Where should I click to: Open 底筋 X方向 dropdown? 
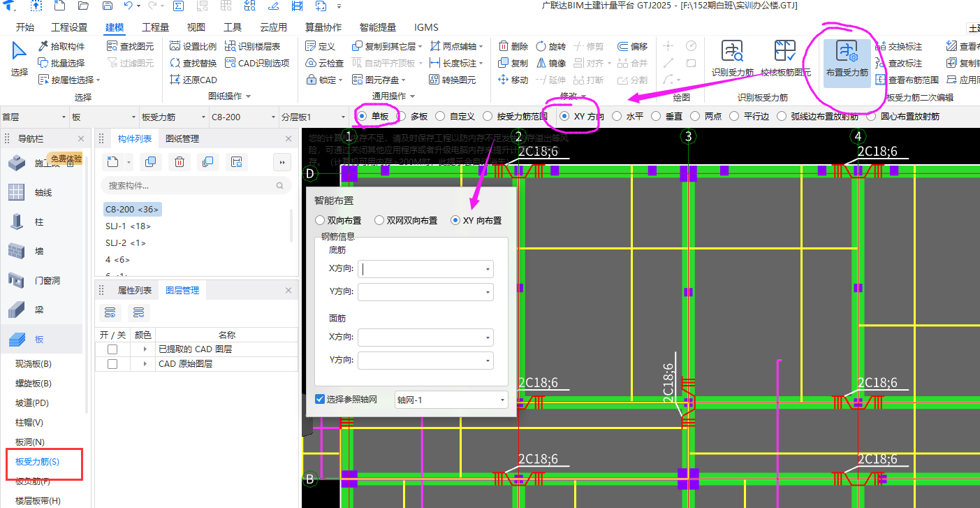tap(487, 269)
